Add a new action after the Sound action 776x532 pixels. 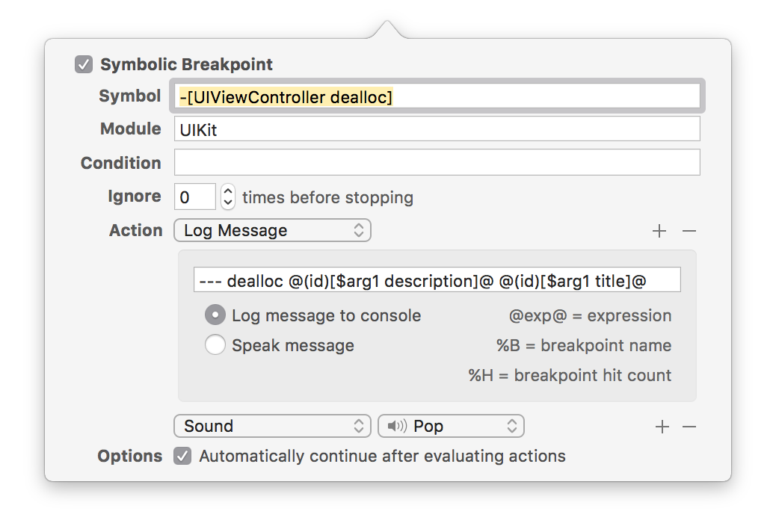(662, 427)
